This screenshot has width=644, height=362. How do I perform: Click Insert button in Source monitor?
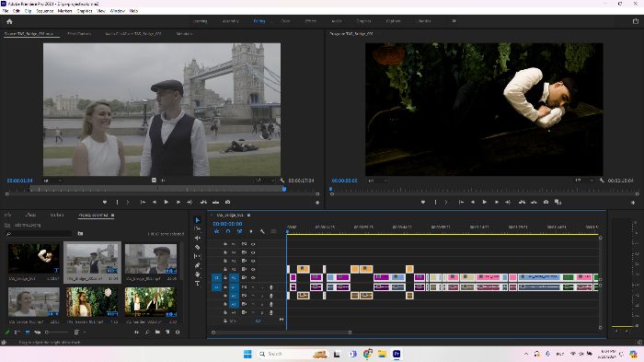tap(203, 202)
